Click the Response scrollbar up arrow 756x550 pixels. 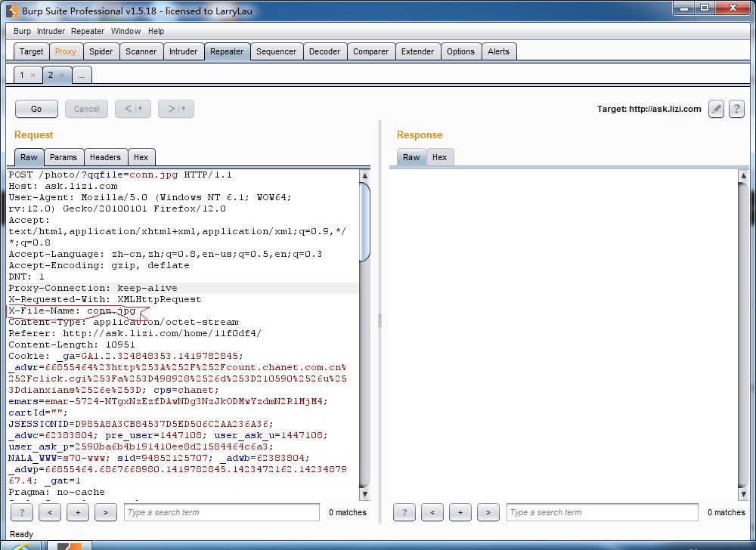click(743, 175)
